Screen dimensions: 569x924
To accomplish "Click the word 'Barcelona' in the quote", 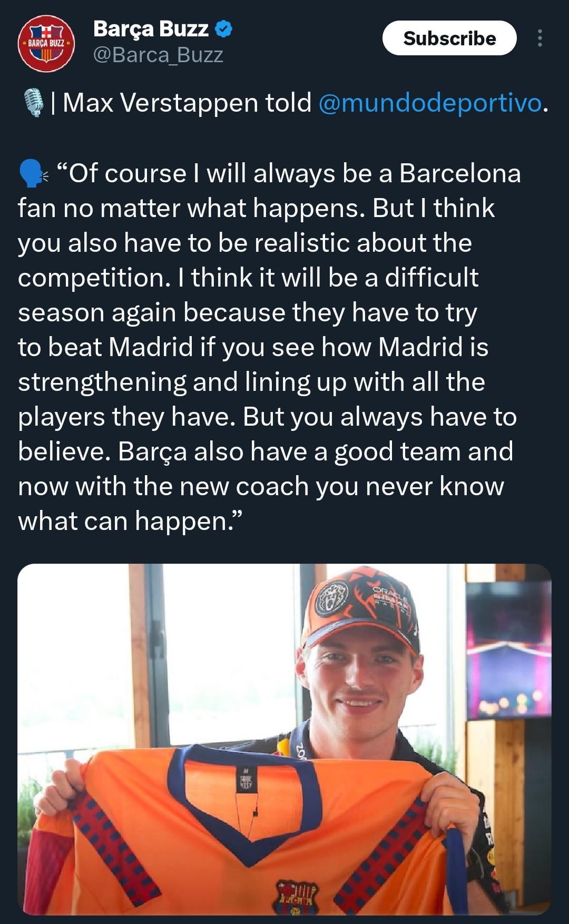I will click(460, 173).
